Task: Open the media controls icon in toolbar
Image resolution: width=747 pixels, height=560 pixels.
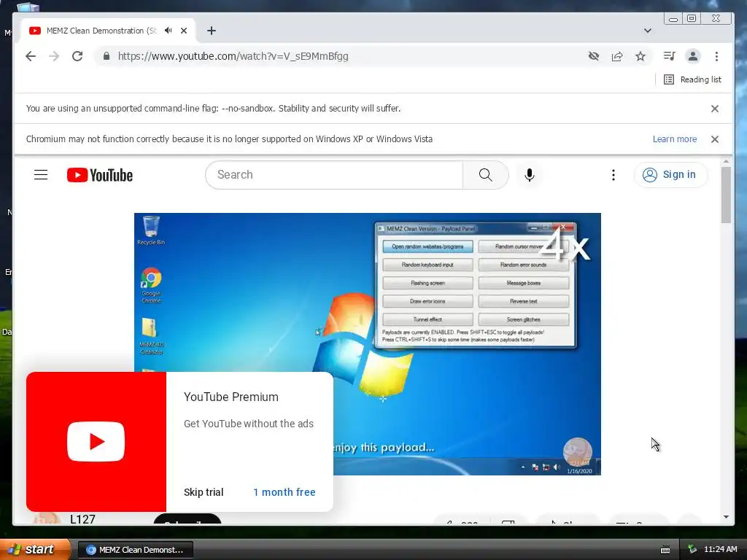Action: click(669, 56)
